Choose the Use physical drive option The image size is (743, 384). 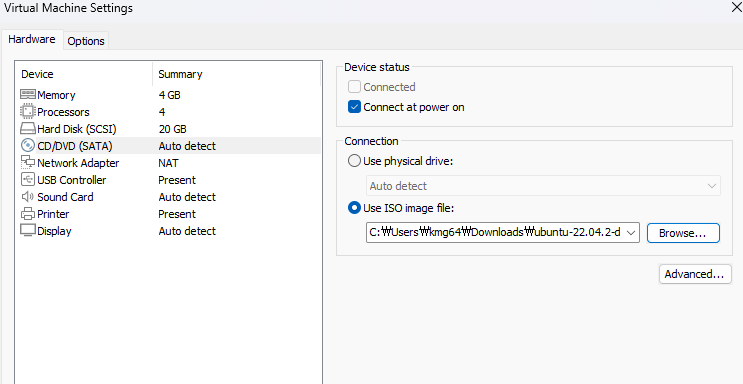[x=354, y=161]
